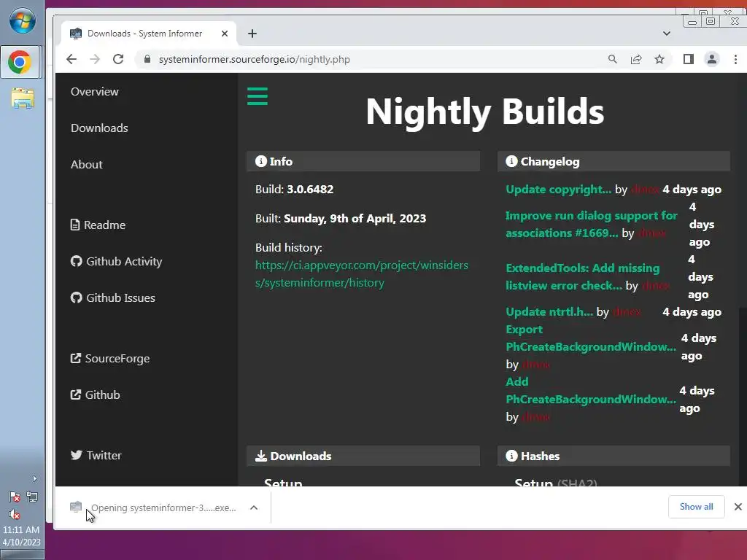Click the Info panel header
This screenshot has width=747, height=560.
(x=363, y=161)
